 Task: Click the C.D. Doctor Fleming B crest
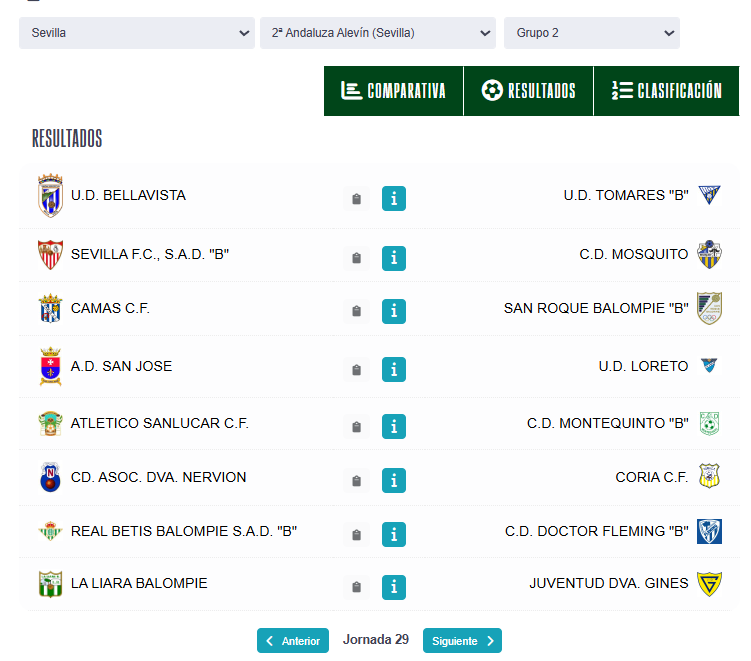tap(709, 532)
